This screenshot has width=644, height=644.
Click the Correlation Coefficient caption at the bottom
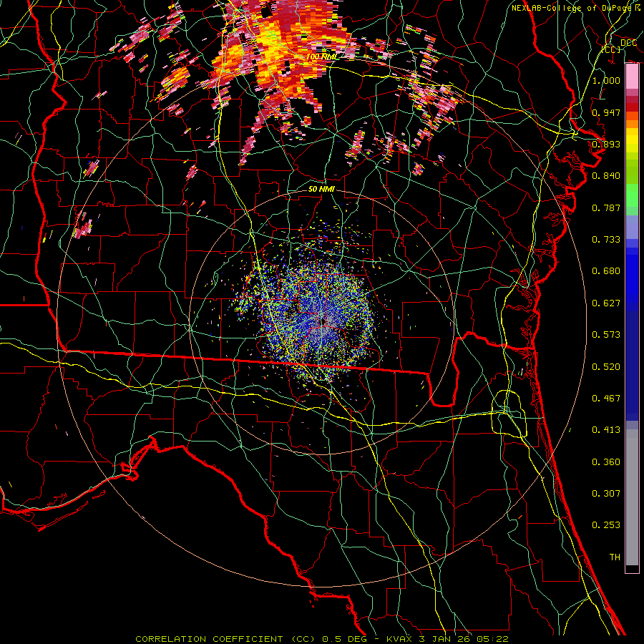pyautogui.click(x=322, y=639)
